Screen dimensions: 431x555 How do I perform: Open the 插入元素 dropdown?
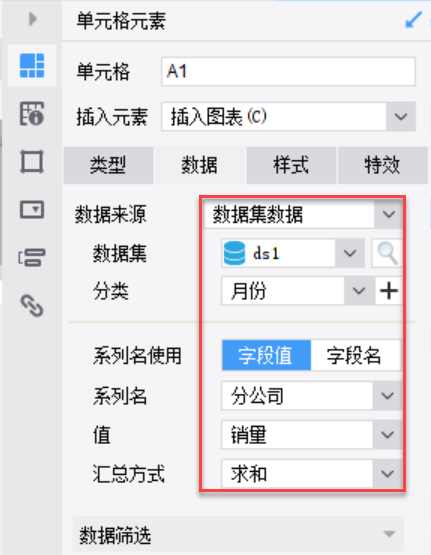click(288, 117)
